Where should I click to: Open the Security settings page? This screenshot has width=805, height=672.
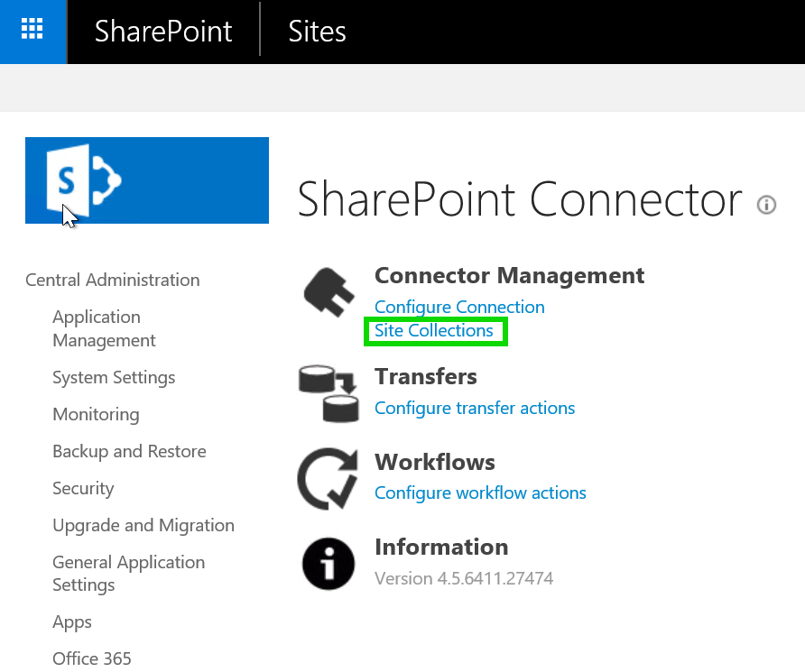pyautogui.click(x=83, y=488)
